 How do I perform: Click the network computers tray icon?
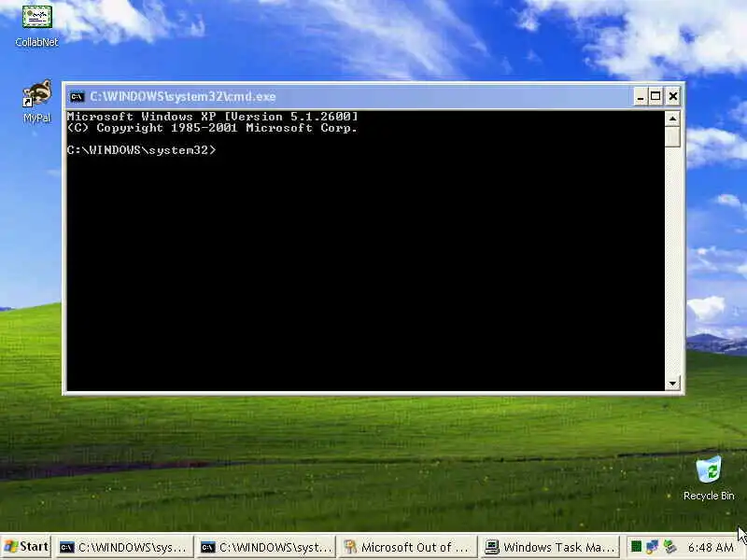tap(652, 547)
